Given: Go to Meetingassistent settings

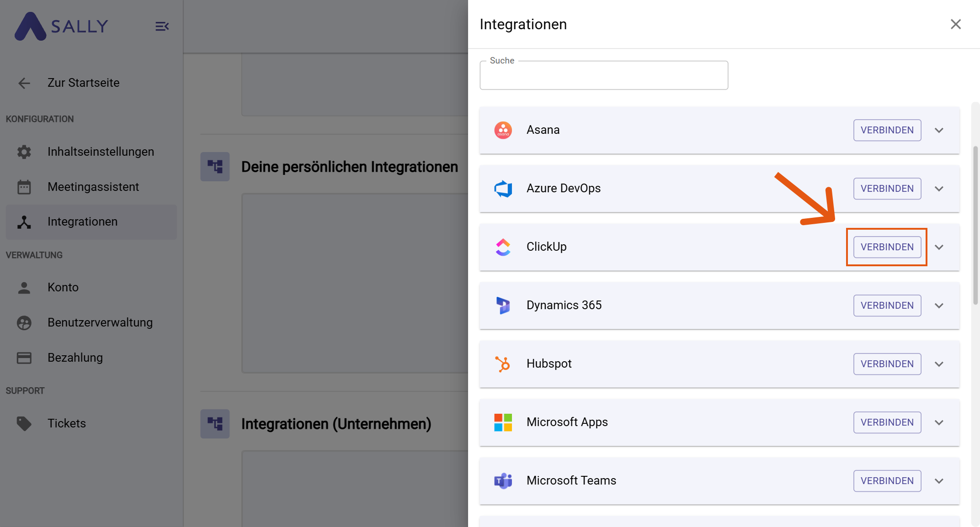Looking at the screenshot, I should tap(91, 187).
